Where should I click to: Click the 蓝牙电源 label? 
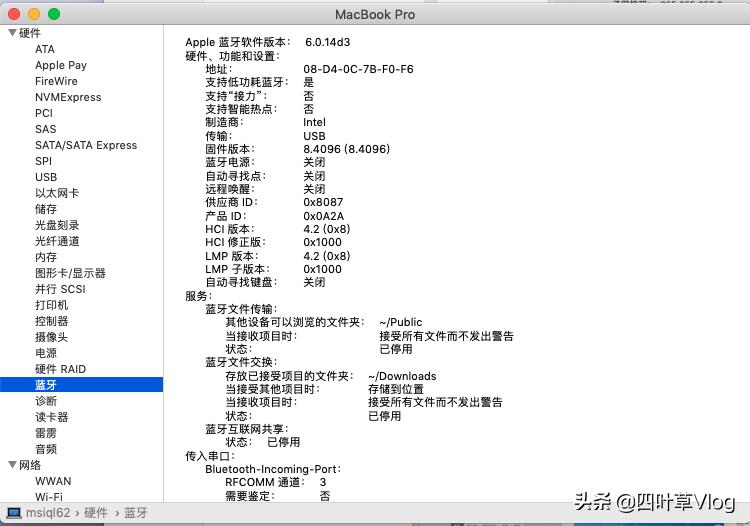[230, 162]
